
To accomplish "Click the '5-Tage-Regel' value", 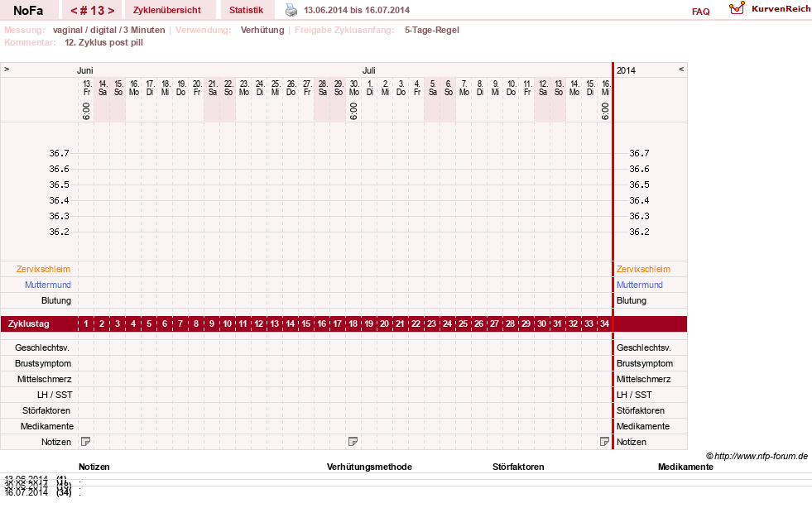I will click(432, 30).
